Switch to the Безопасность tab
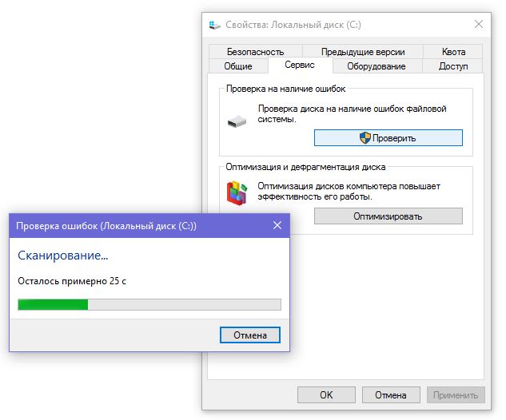The width and height of the screenshot is (506, 420). coord(255,52)
